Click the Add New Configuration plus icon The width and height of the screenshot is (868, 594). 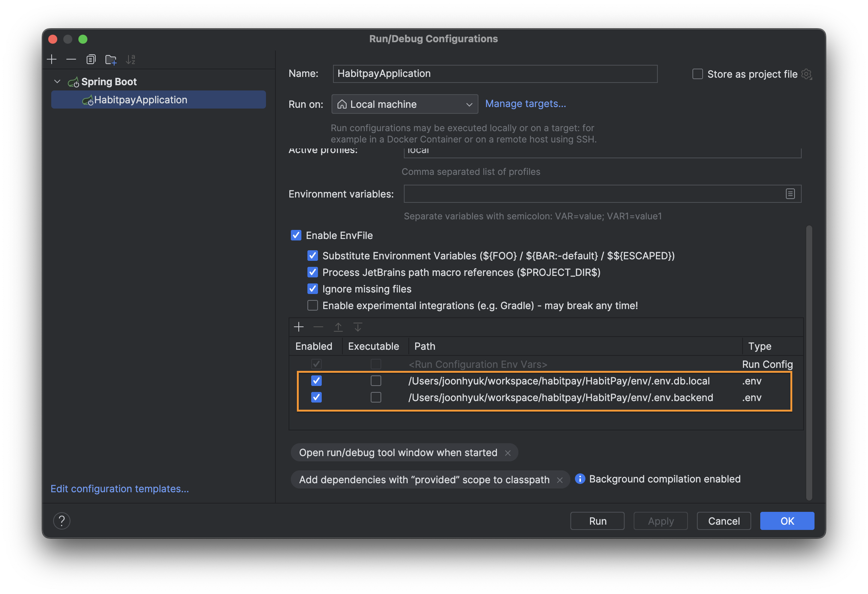point(52,59)
